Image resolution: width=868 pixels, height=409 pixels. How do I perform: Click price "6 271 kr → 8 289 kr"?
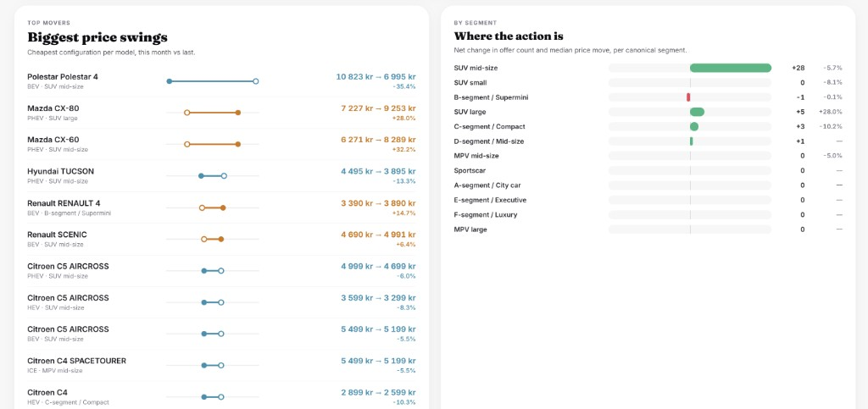pyautogui.click(x=379, y=140)
